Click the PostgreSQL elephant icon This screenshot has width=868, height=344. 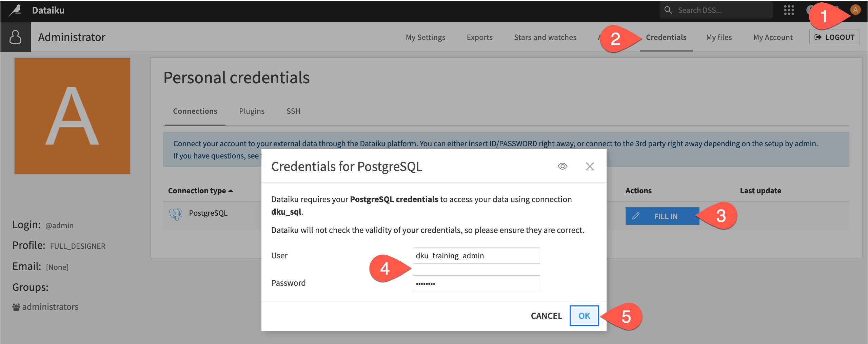pyautogui.click(x=176, y=214)
